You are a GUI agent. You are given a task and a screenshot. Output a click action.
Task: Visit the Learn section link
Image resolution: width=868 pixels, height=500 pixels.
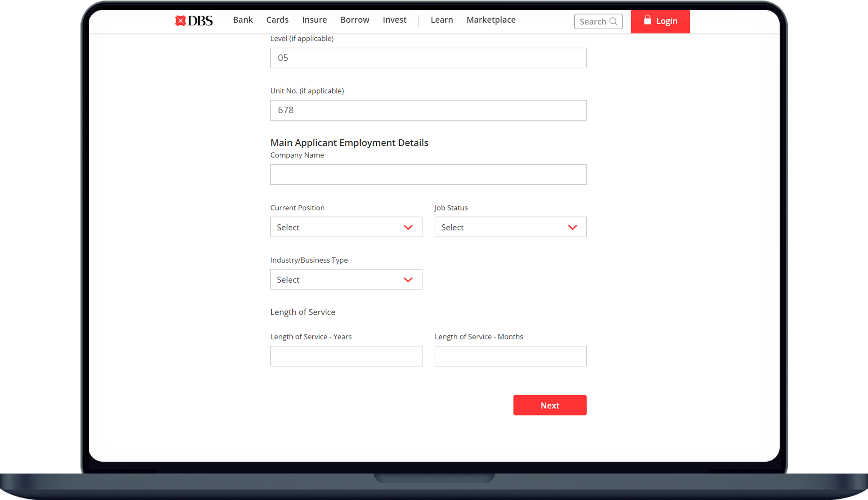pos(441,20)
